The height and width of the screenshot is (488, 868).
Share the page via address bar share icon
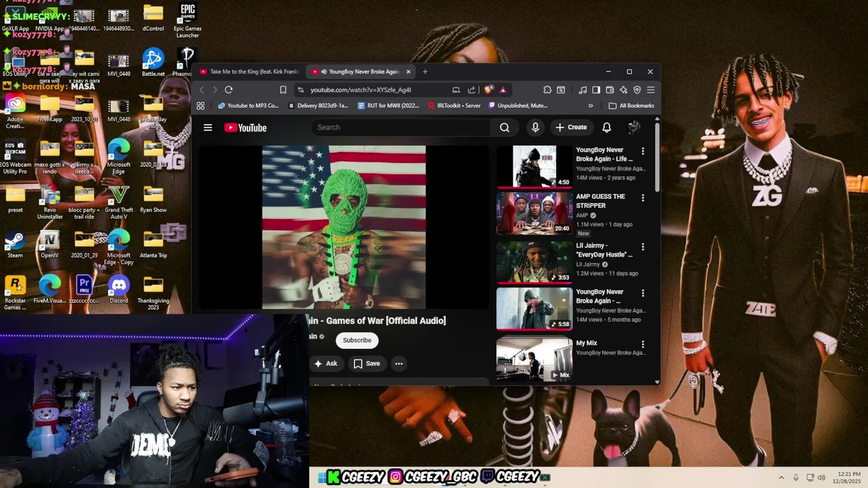(471, 89)
